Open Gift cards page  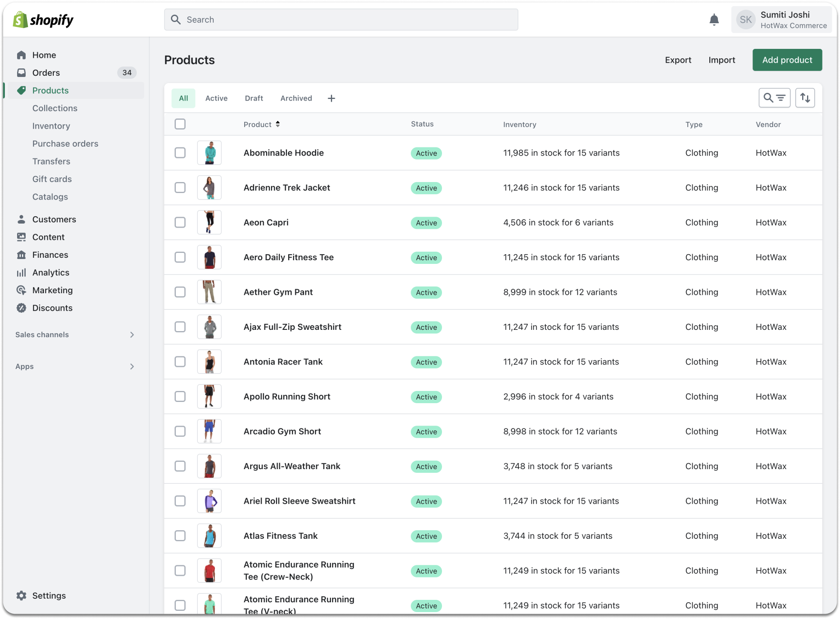[x=52, y=179]
